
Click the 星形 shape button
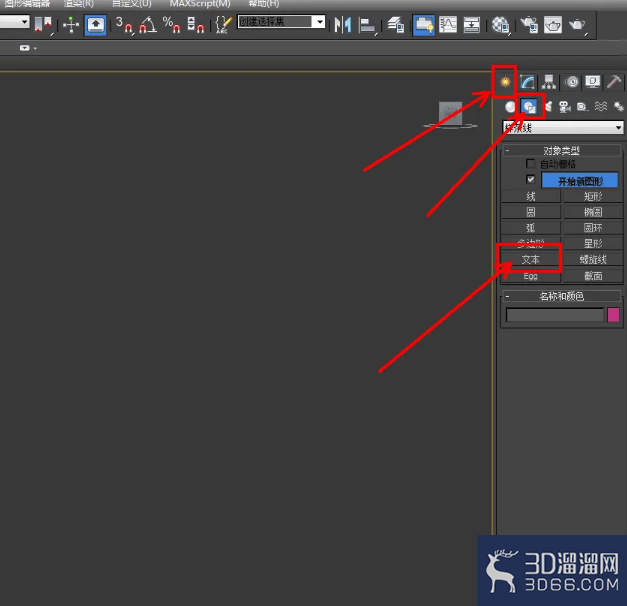(x=593, y=243)
